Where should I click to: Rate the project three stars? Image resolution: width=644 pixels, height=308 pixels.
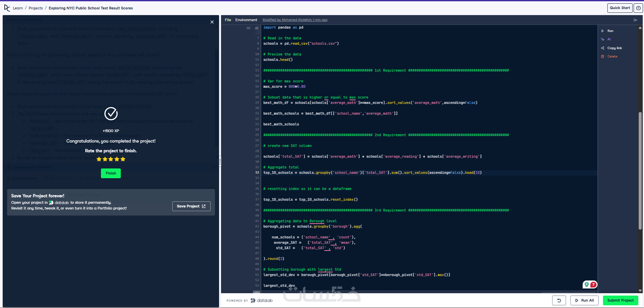pyautogui.click(x=111, y=159)
